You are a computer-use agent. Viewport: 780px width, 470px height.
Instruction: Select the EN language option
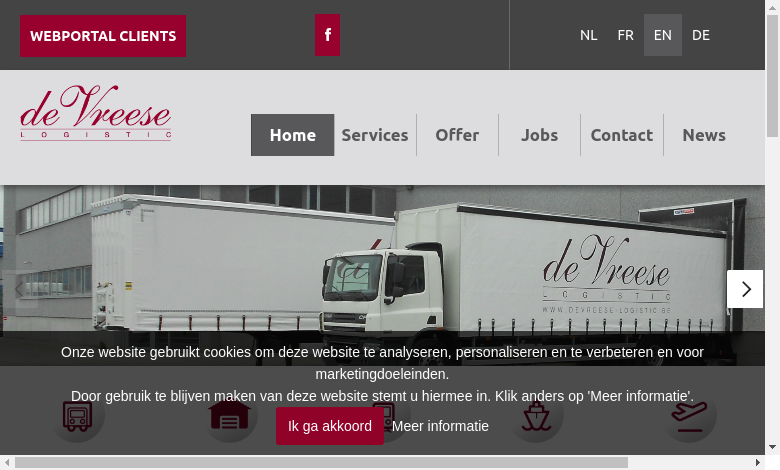663,35
